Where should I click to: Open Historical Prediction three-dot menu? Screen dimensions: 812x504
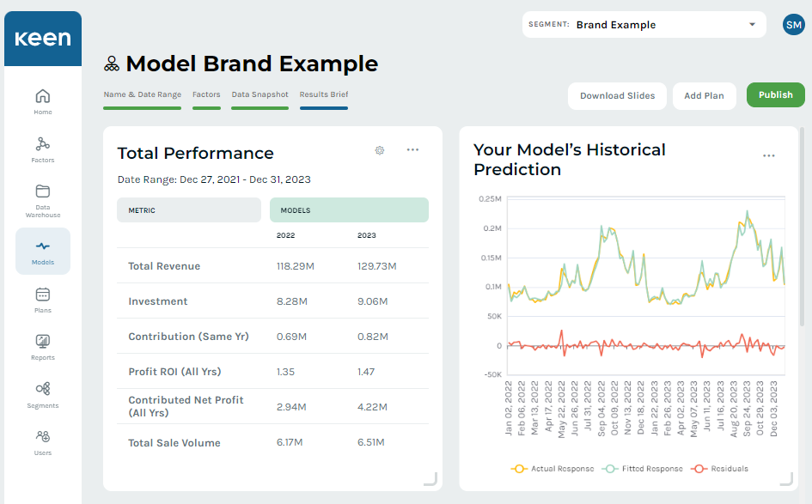coord(768,156)
